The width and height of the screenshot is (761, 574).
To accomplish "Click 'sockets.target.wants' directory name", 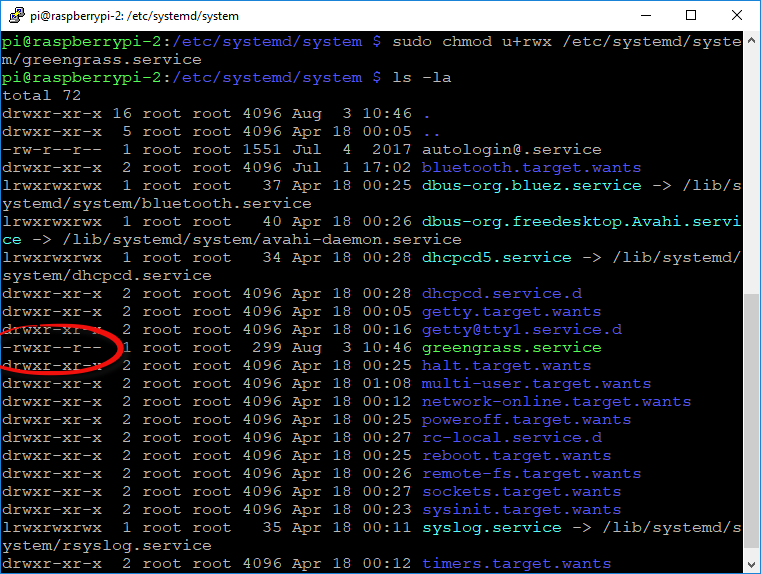I will click(x=522, y=492).
